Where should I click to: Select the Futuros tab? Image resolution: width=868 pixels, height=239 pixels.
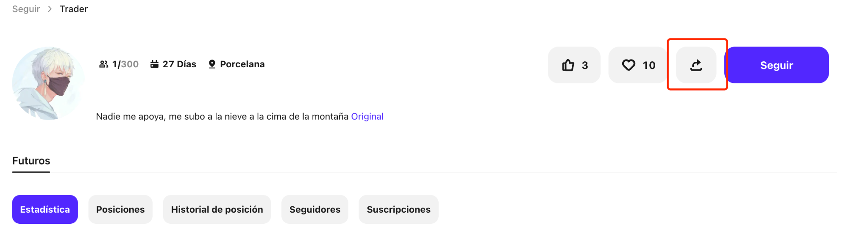point(31,161)
